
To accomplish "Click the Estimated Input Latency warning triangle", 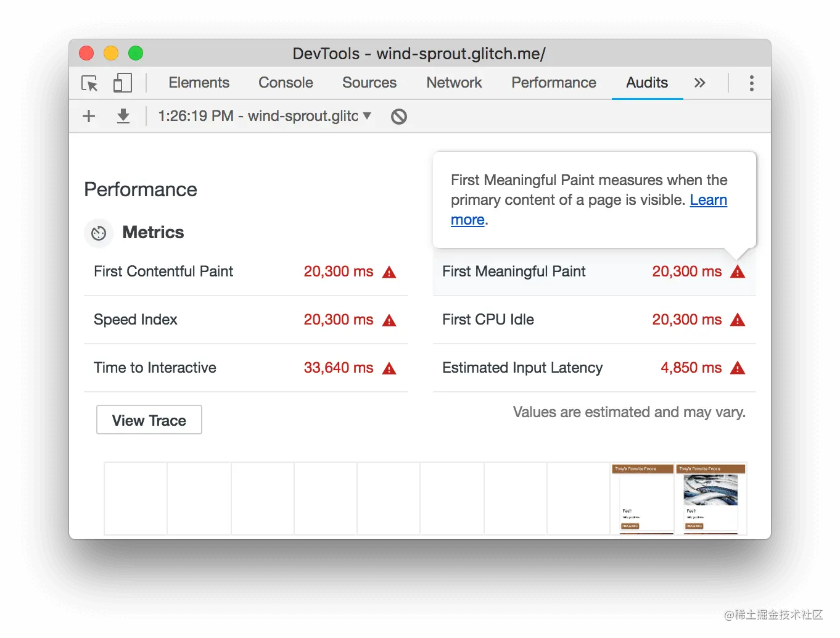I will point(738,368).
